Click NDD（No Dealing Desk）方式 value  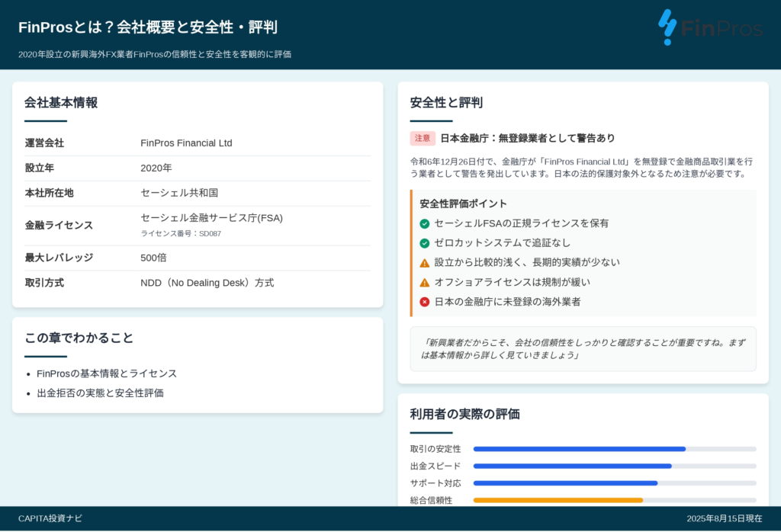click(207, 283)
